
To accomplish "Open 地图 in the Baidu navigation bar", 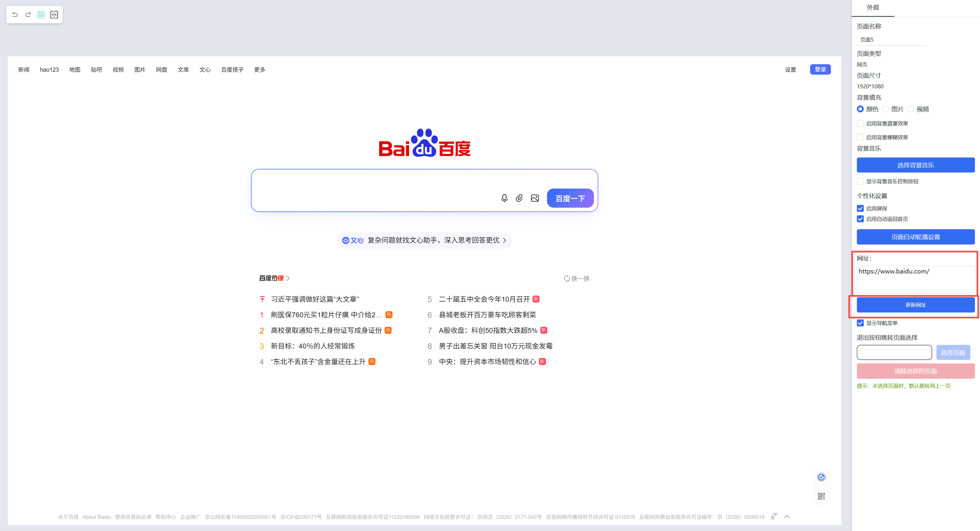I will 75,70.
